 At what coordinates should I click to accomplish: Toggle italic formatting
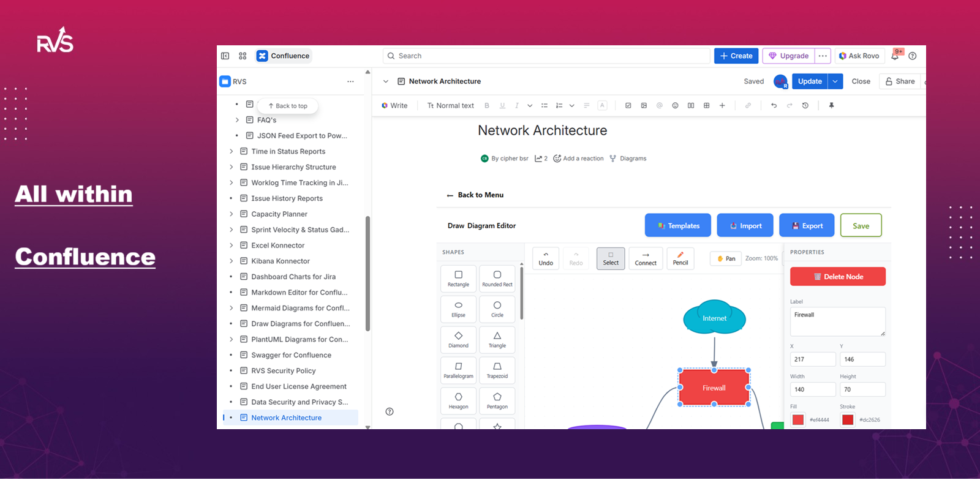pos(517,105)
